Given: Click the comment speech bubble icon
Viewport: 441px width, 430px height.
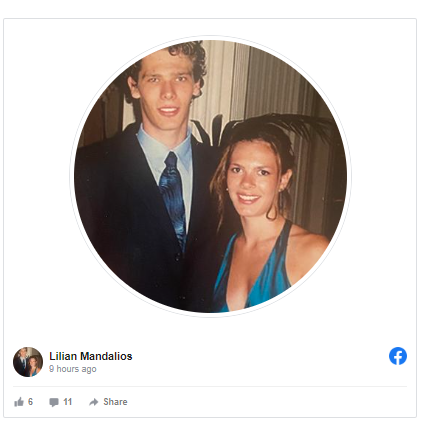Looking at the screenshot, I should click(54, 402).
